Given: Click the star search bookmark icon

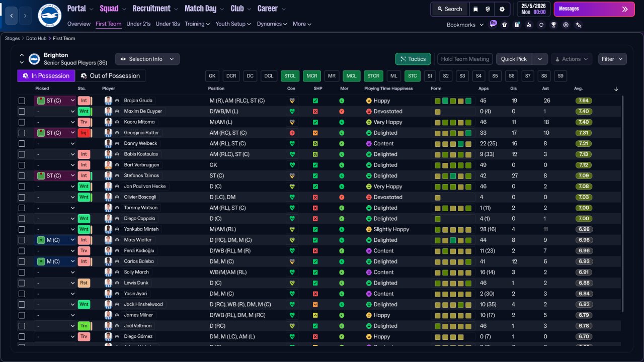Looking at the screenshot, I should pyautogui.click(x=578, y=24).
